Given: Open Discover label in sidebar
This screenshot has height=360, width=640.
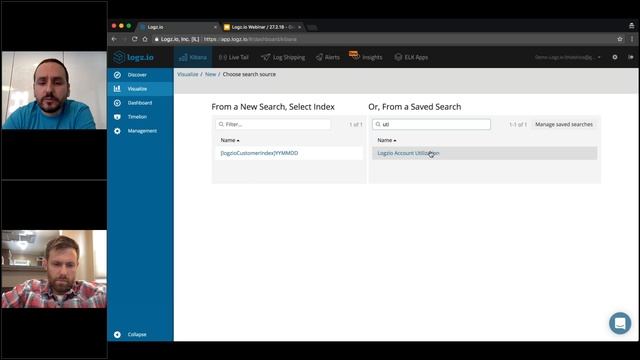Looking at the screenshot, I should click(137, 75).
